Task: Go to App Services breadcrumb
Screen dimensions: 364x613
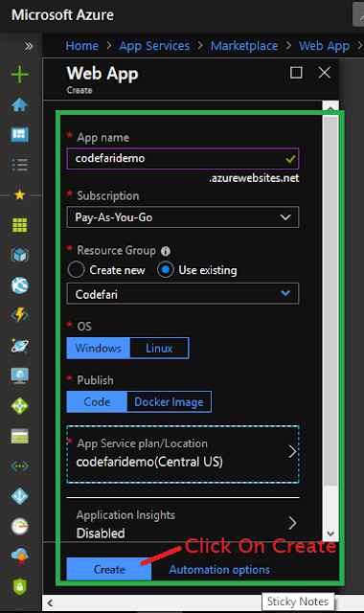Action: click(154, 46)
